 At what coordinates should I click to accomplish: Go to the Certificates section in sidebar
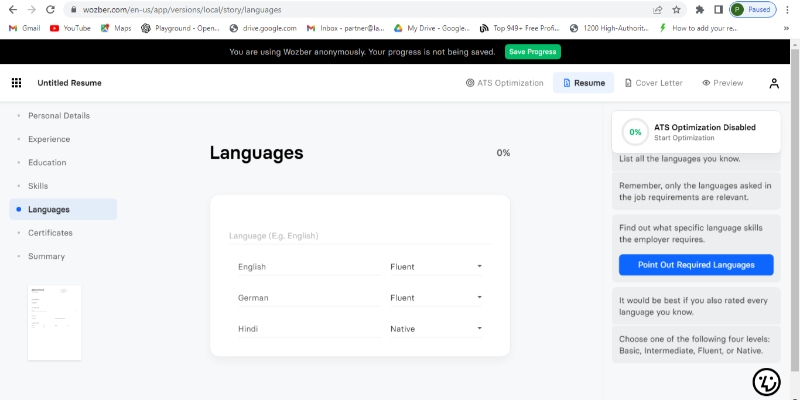50,233
